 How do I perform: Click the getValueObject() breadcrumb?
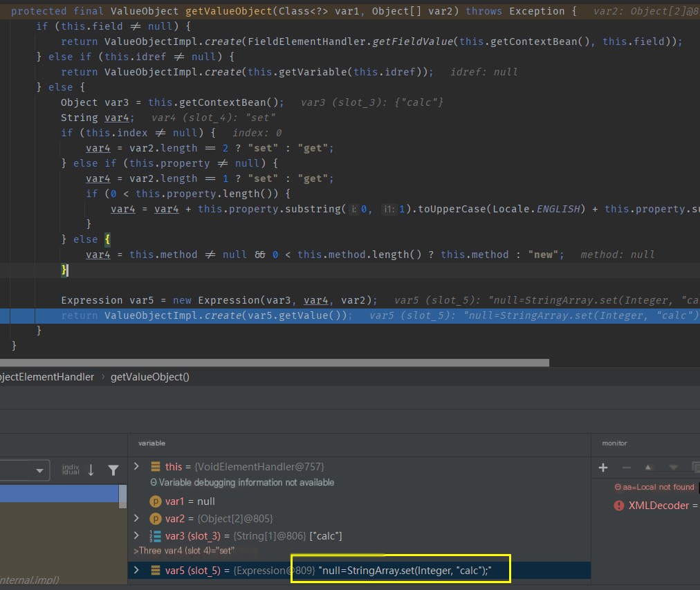(x=150, y=377)
